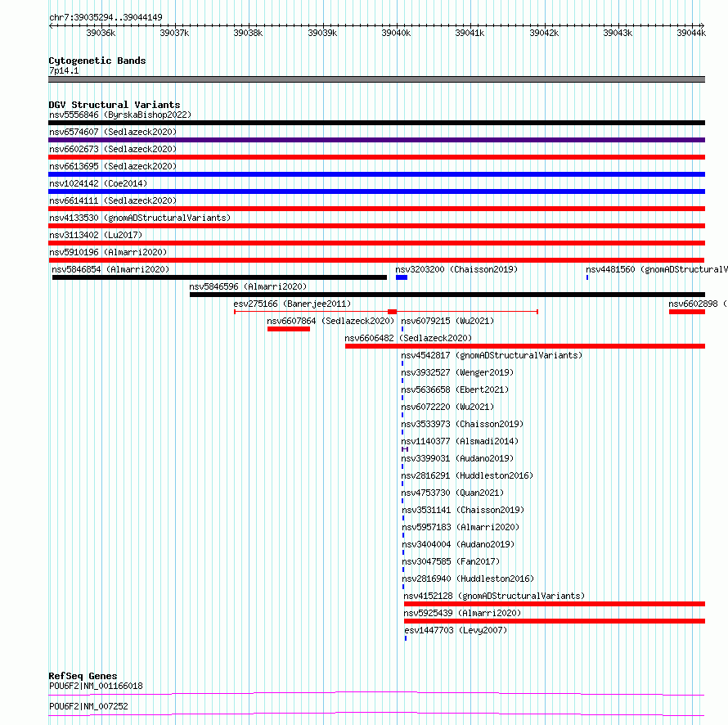728x725 pixels.
Task: Click the nsv4481560 (gnomADStructuralVariants) label
Action: [x=657, y=269]
